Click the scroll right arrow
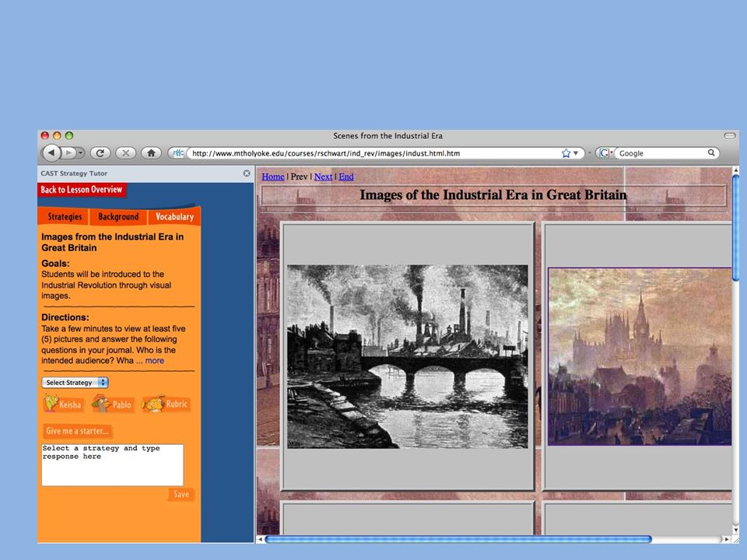This screenshot has height=560, width=747. 727,539
